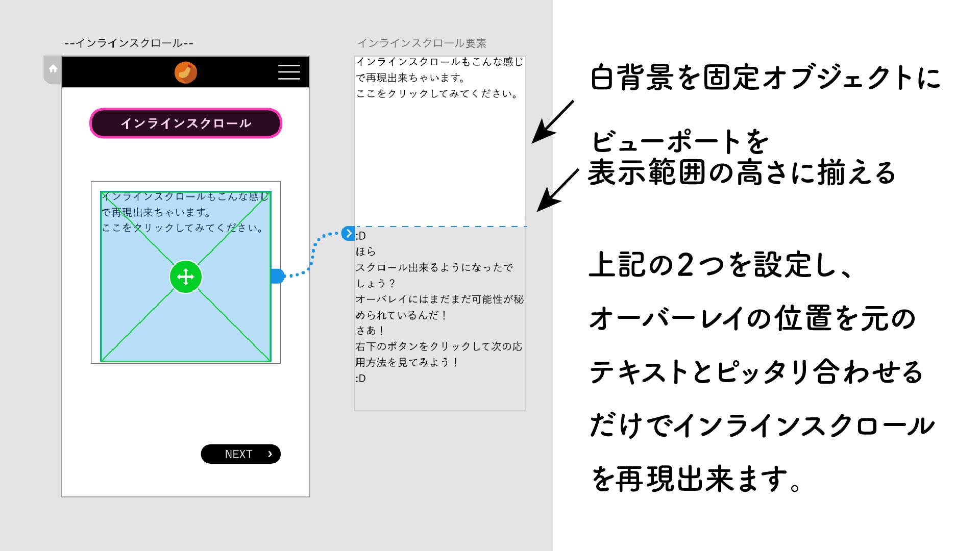Image resolution: width=980 pixels, height=551 pixels.
Task: Click the orange circle logo icon
Action: [x=185, y=72]
